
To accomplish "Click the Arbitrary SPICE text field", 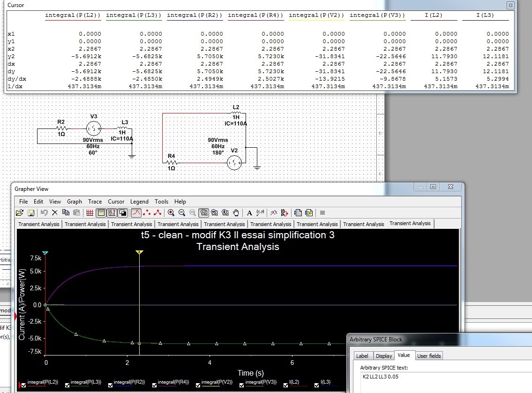I will [446, 383].
